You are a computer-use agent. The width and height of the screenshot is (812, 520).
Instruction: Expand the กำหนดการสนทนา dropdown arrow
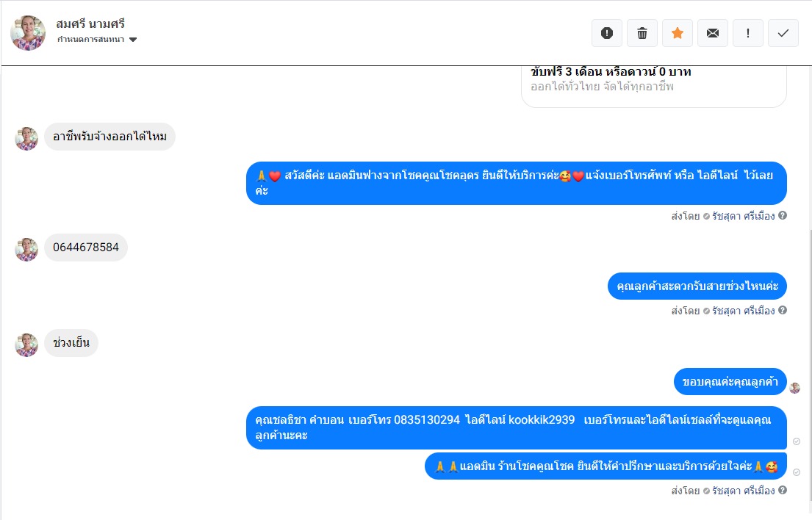pyautogui.click(x=133, y=40)
